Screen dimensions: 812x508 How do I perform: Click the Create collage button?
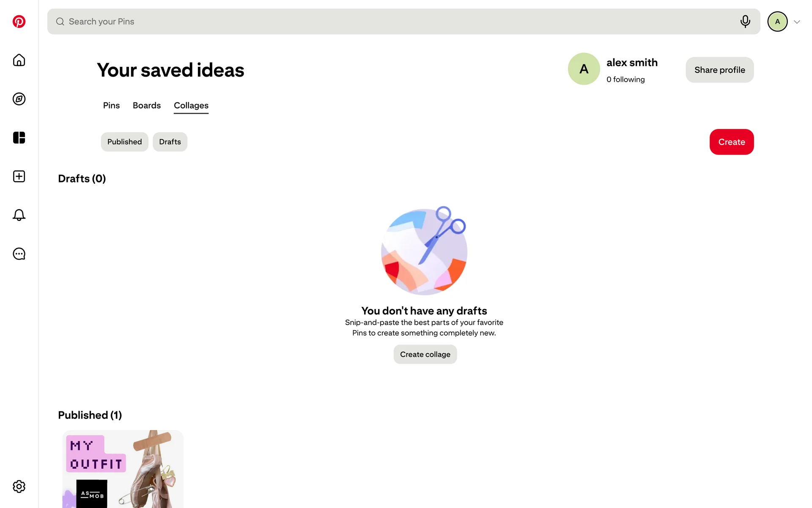click(425, 354)
